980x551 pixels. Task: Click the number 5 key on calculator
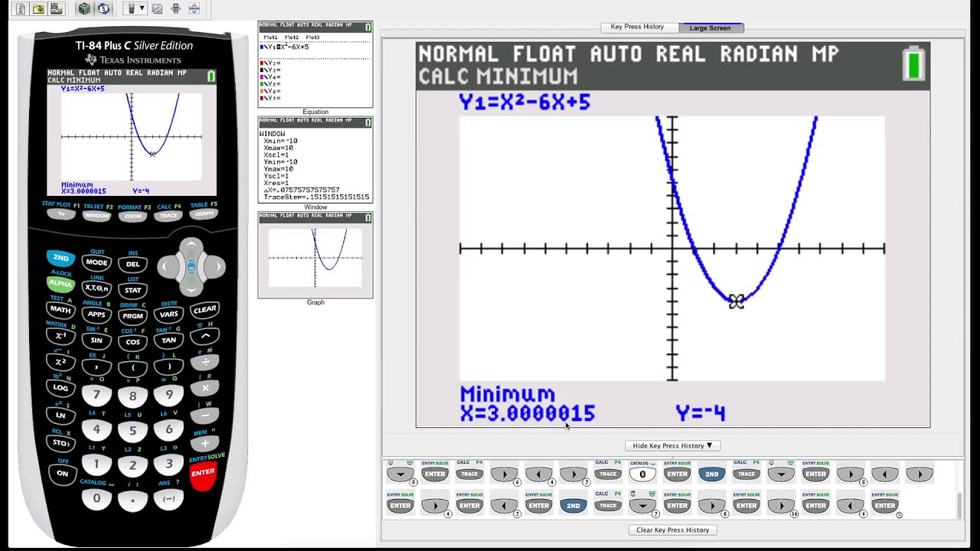(132, 431)
